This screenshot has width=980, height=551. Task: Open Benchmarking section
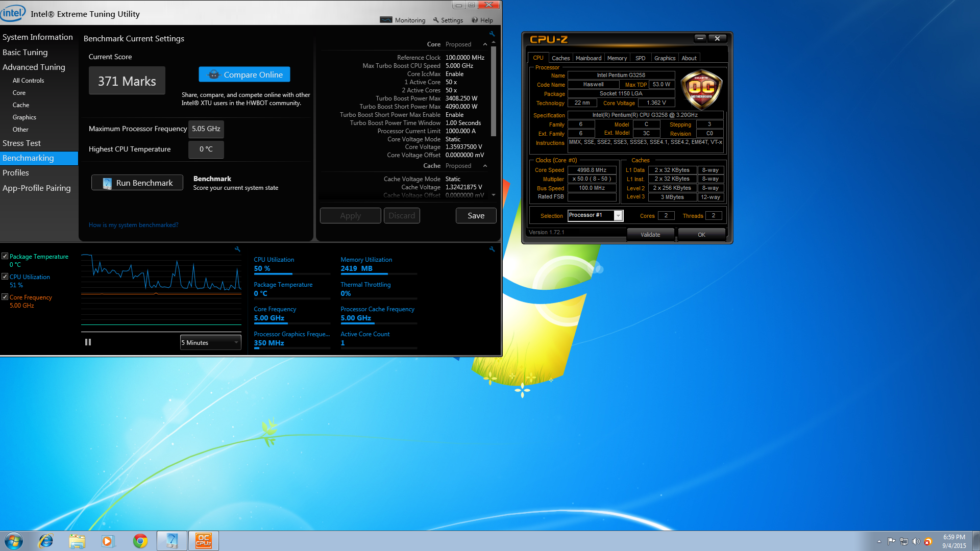point(39,158)
